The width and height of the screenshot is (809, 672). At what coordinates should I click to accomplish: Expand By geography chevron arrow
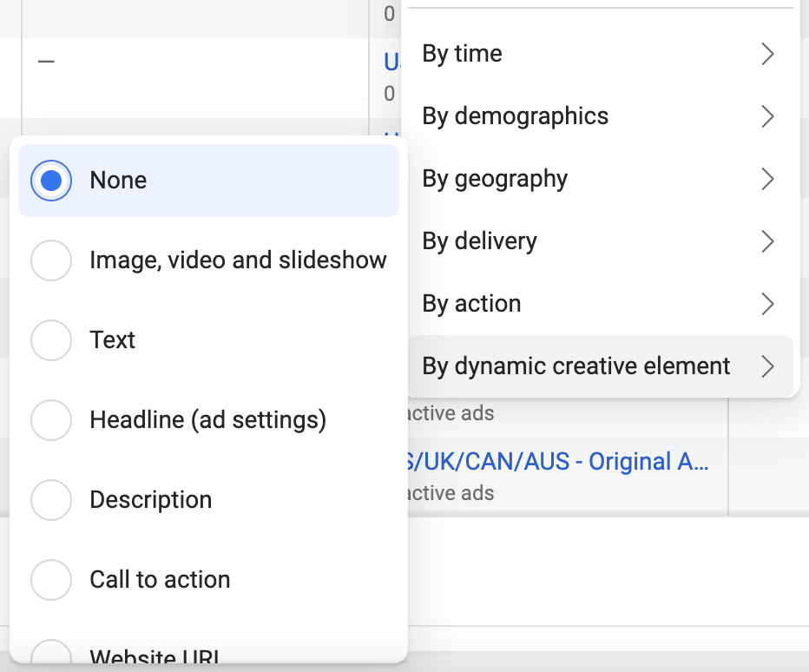point(767,179)
